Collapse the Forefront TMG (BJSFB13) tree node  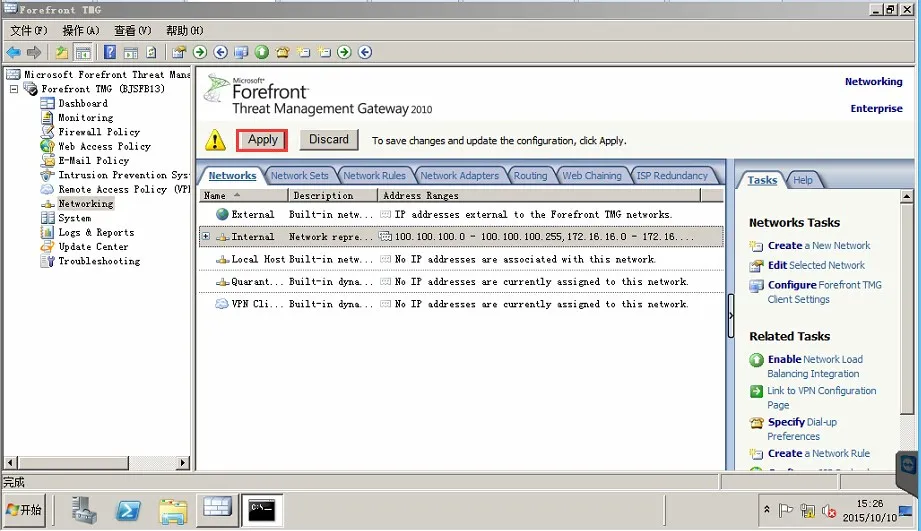click(x=14, y=89)
